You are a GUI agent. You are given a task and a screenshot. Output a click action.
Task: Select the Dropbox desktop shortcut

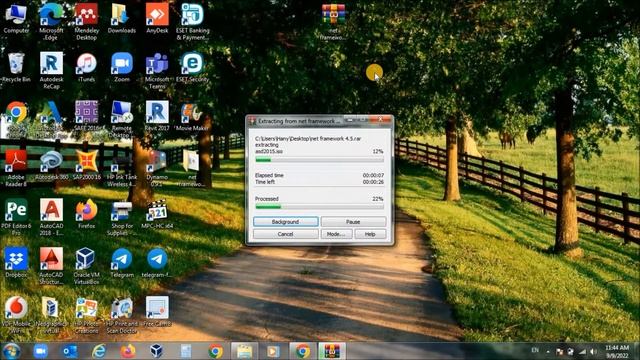[16, 263]
